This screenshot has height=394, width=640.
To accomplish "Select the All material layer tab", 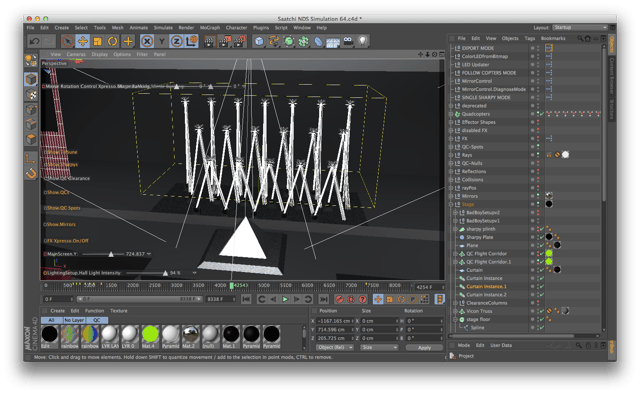I will coord(51,320).
